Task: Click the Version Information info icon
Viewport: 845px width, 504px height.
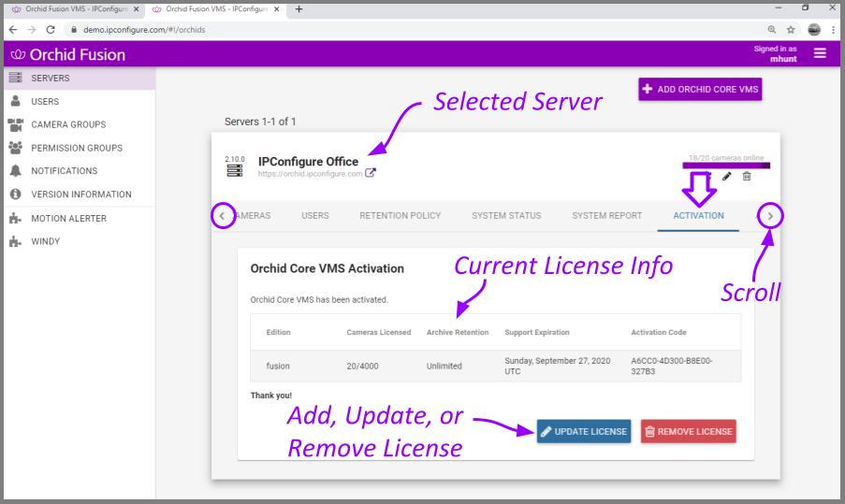Action: coord(16,194)
